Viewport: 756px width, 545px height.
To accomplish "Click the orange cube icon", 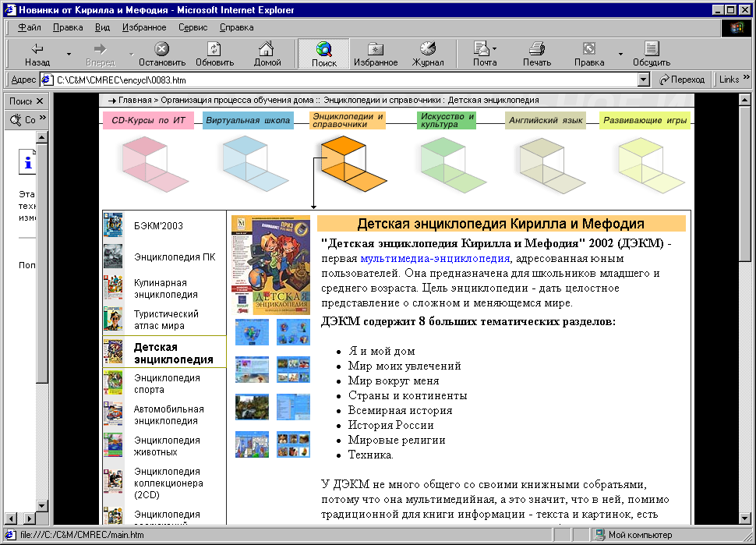I will point(353,164).
